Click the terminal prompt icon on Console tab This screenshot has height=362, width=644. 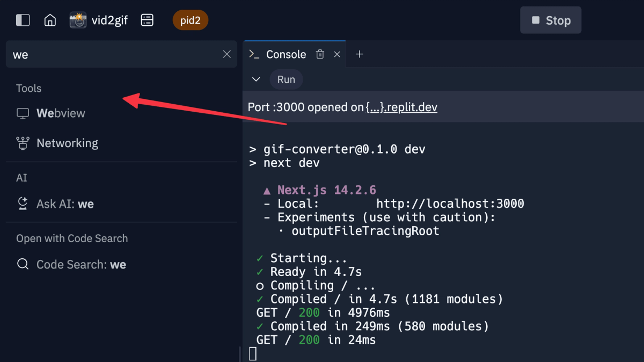tap(253, 54)
